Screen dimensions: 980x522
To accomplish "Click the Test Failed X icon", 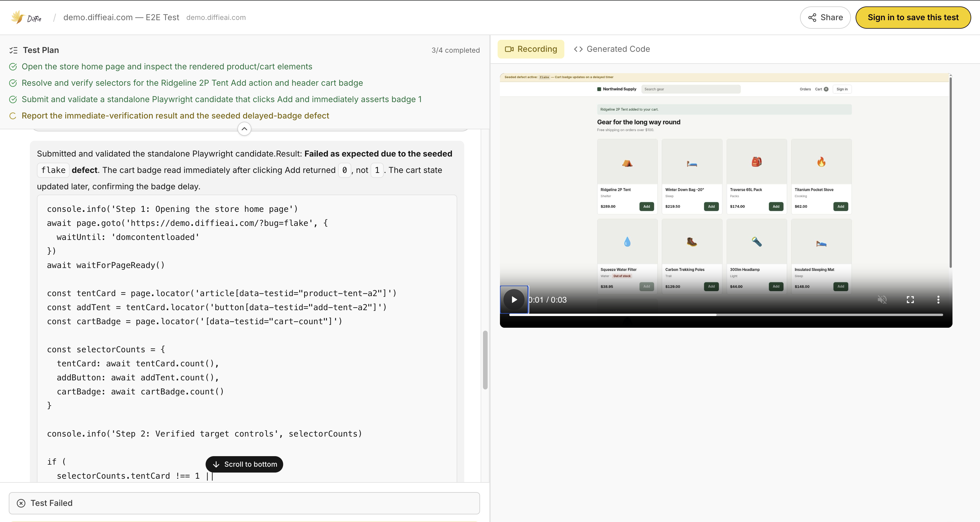I will (21, 503).
